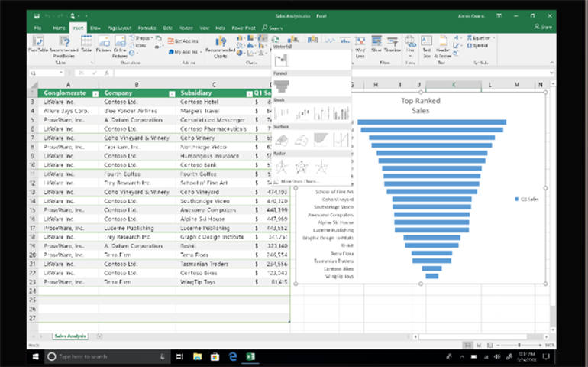Choose the Wireframe 3-D Surface chart
588x367 pixels.
click(x=302, y=140)
